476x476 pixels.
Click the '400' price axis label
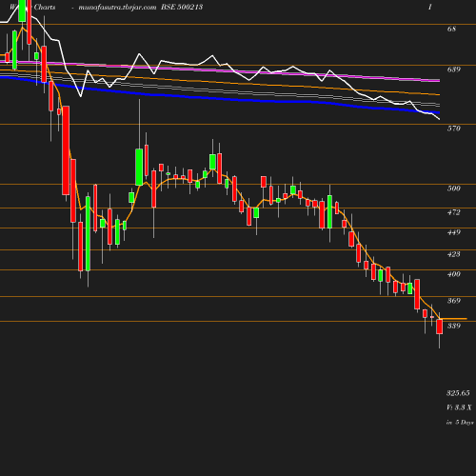[x=454, y=274]
